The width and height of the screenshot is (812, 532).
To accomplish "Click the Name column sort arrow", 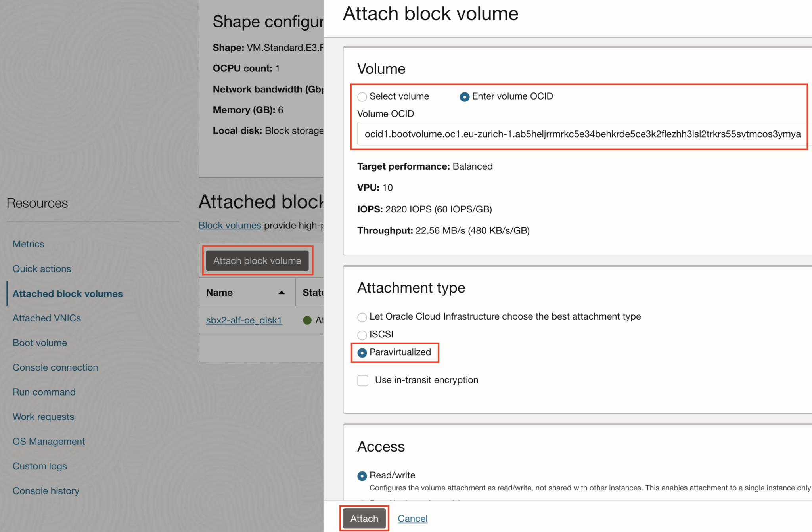I will (282, 293).
